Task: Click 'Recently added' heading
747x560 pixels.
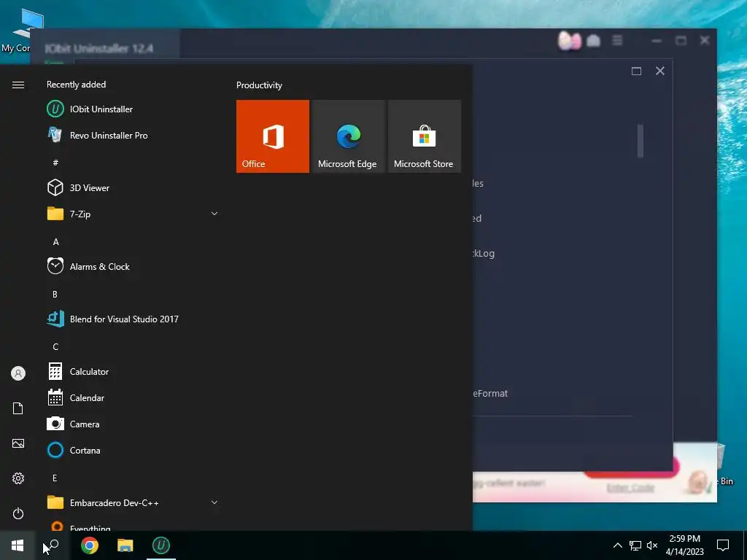Action: (76, 85)
